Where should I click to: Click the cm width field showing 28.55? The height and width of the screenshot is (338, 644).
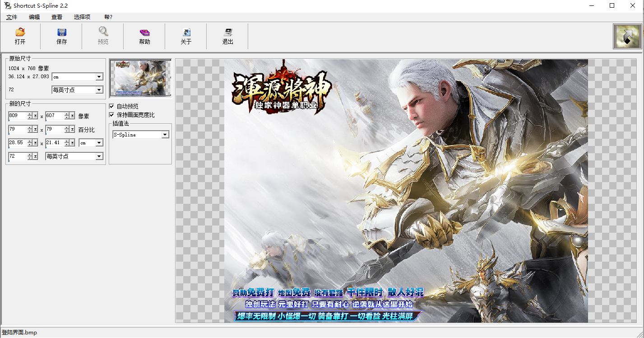point(18,143)
